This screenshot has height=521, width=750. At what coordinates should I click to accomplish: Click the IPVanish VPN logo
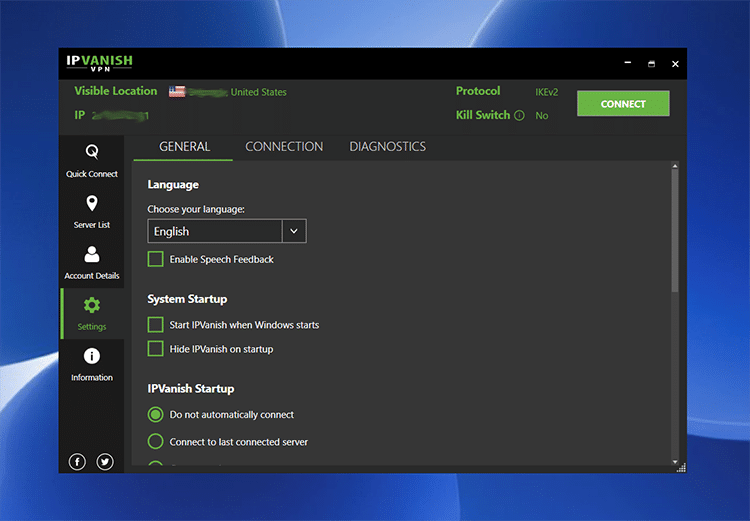(100, 64)
